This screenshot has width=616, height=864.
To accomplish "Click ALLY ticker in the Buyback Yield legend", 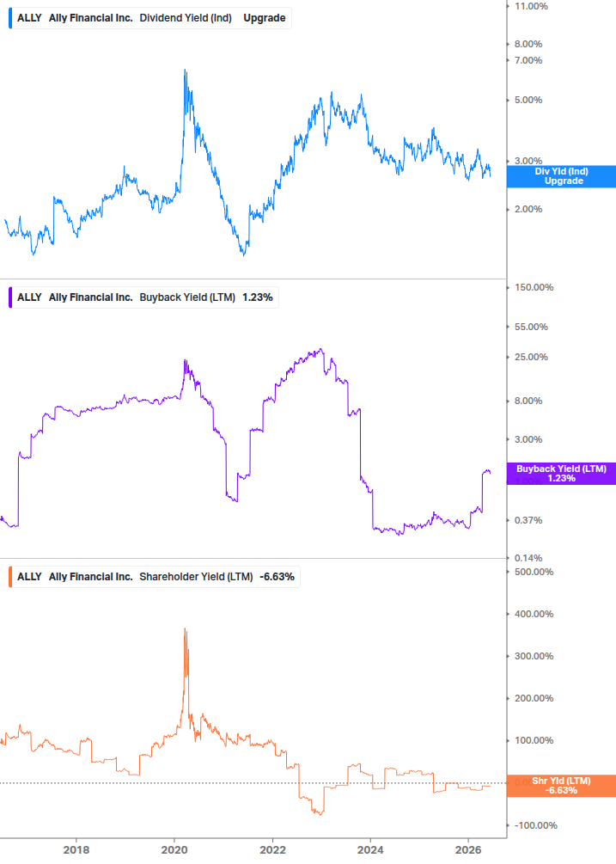I will 29,297.
